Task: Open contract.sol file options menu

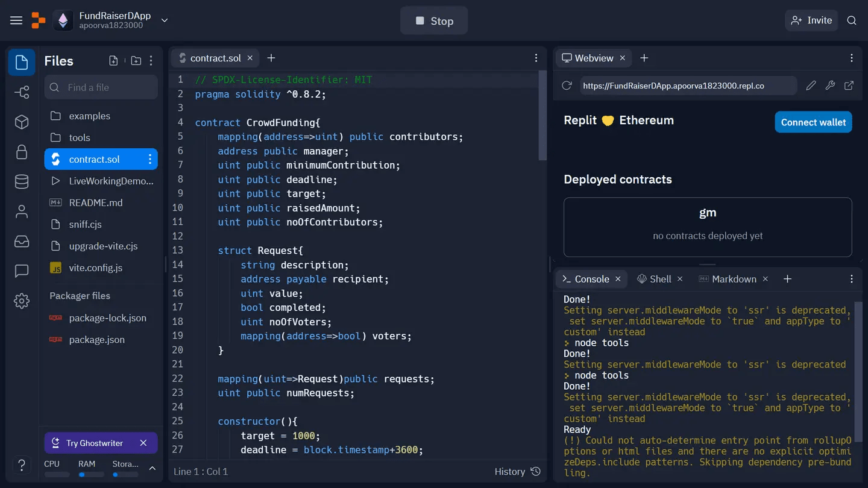Action: point(150,159)
